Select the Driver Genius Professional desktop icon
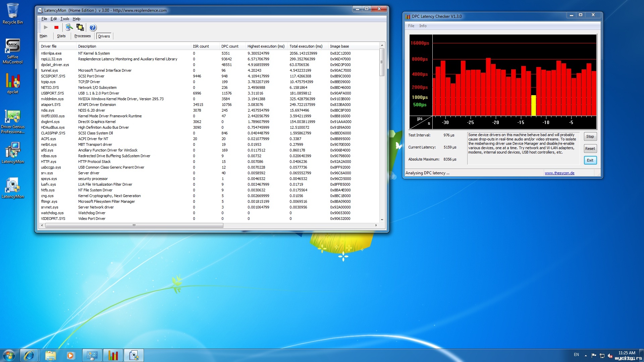Screen dimensions: 644x362 13,121
